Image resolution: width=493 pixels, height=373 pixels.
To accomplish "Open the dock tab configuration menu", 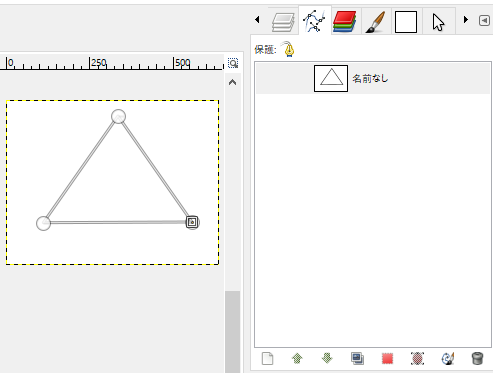I will click(484, 20).
